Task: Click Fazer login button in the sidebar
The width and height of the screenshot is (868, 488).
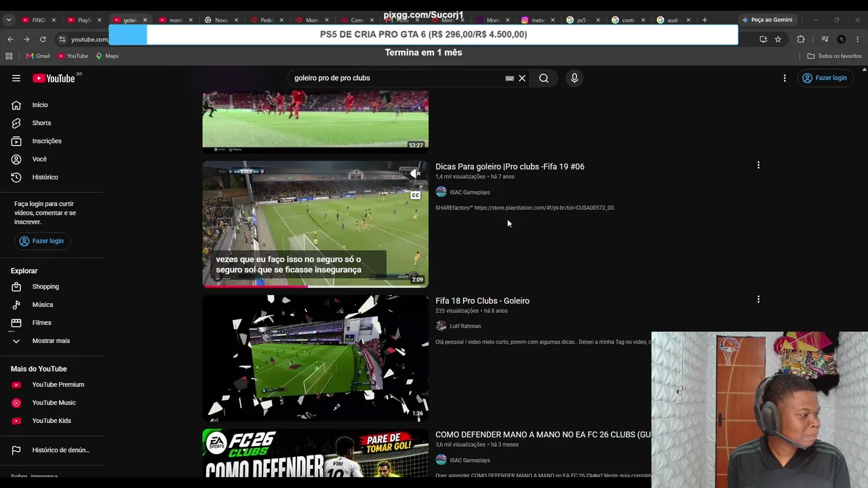Action: pyautogui.click(x=41, y=241)
